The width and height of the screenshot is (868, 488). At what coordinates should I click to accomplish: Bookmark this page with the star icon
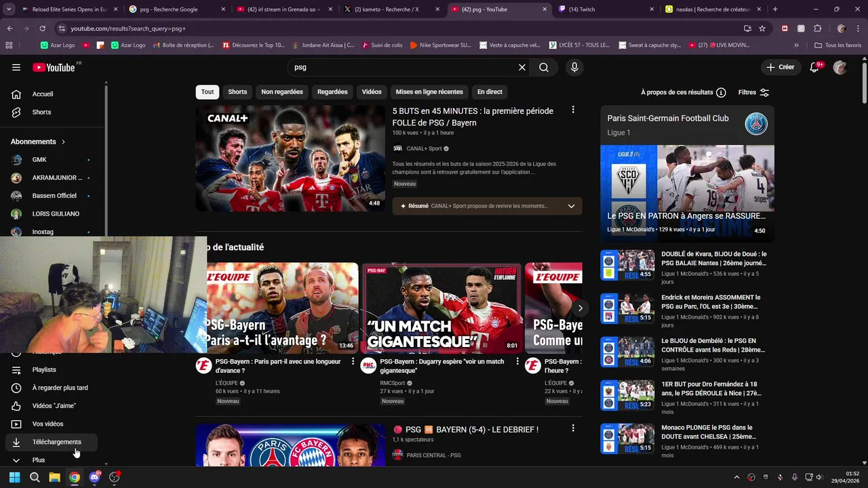pos(762,28)
